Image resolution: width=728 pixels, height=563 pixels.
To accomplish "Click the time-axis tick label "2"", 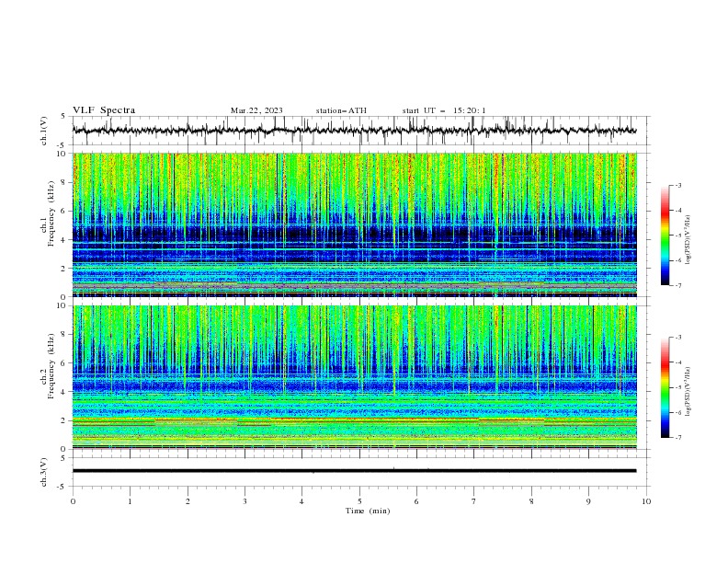I will 188,501.
